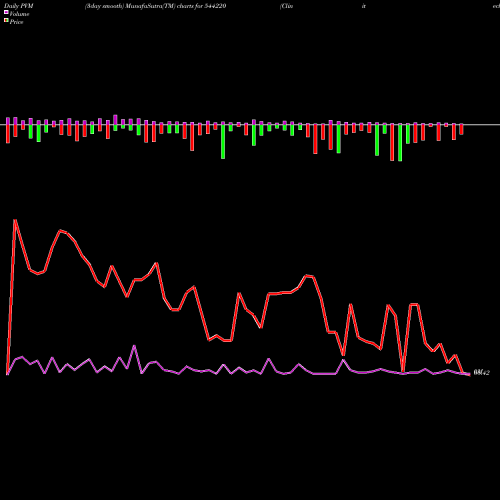Viewport: 500px width, 500px height.
Task: Click the Price legend swatch
Action: [x=6, y=21]
